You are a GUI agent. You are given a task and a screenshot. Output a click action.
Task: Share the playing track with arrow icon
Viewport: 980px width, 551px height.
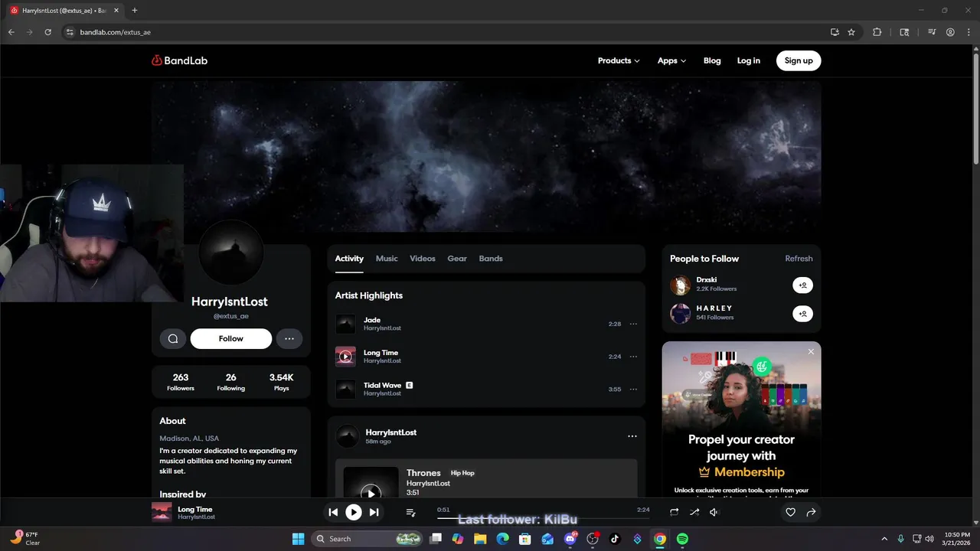point(811,513)
